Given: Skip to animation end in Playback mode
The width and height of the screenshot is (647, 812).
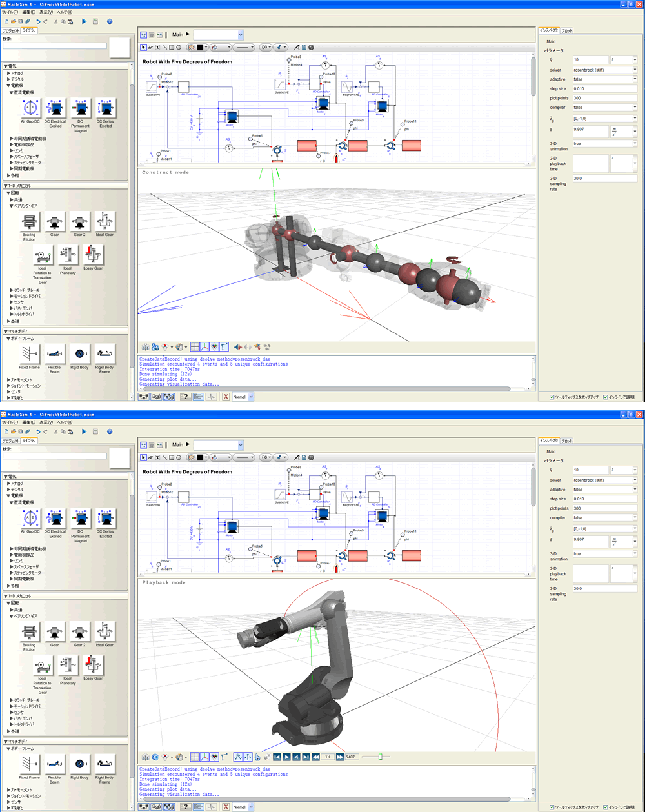Looking at the screenshot, I should [306, 757].
